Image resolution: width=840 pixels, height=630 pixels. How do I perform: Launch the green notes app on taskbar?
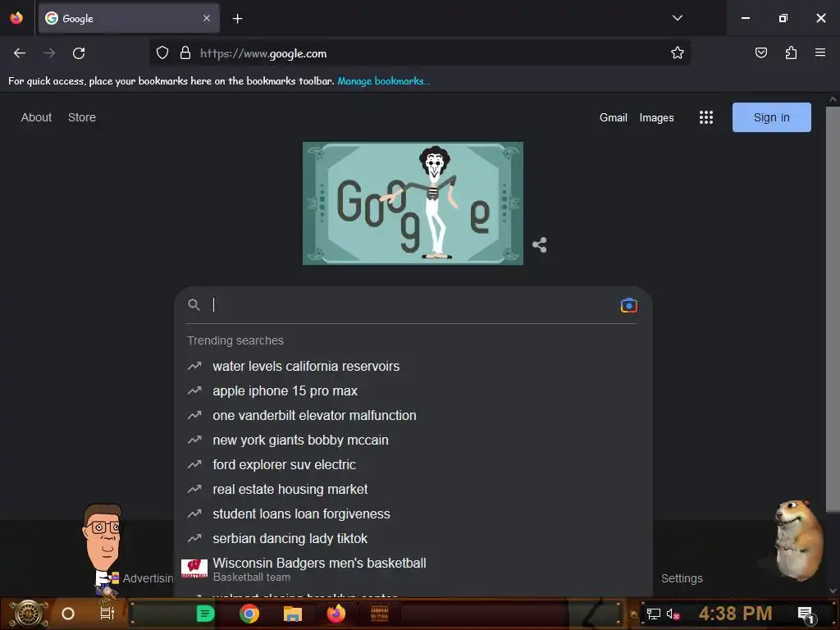tap(206, 614)
